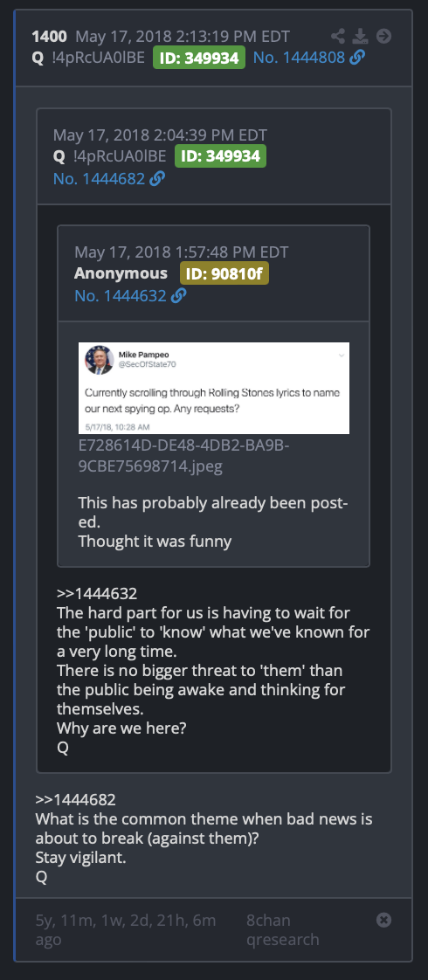428x980 pixels.
Task: Open the Mike Pompeo tweet image
Action: 214,388
